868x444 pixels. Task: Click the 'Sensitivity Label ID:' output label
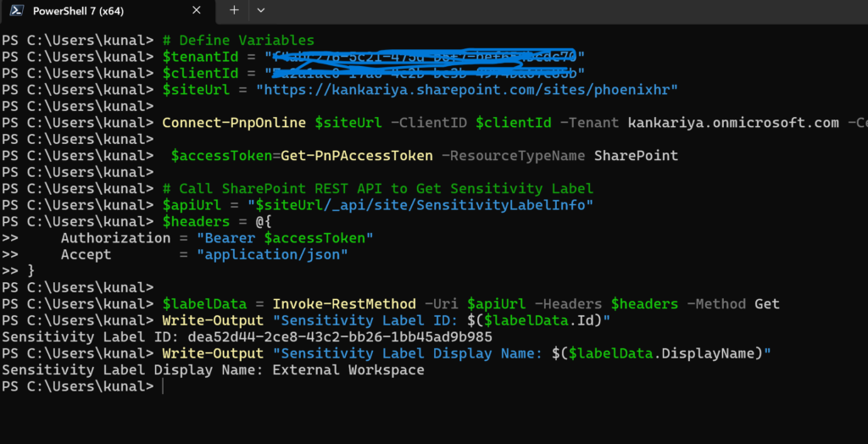[90, 337]
